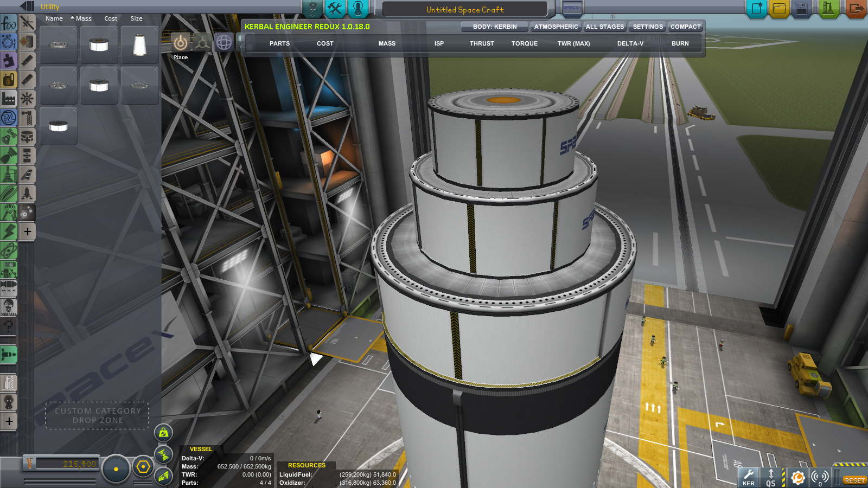
Task: Open the KER wrench toolbar icon
Action: [x=749, y=478]
